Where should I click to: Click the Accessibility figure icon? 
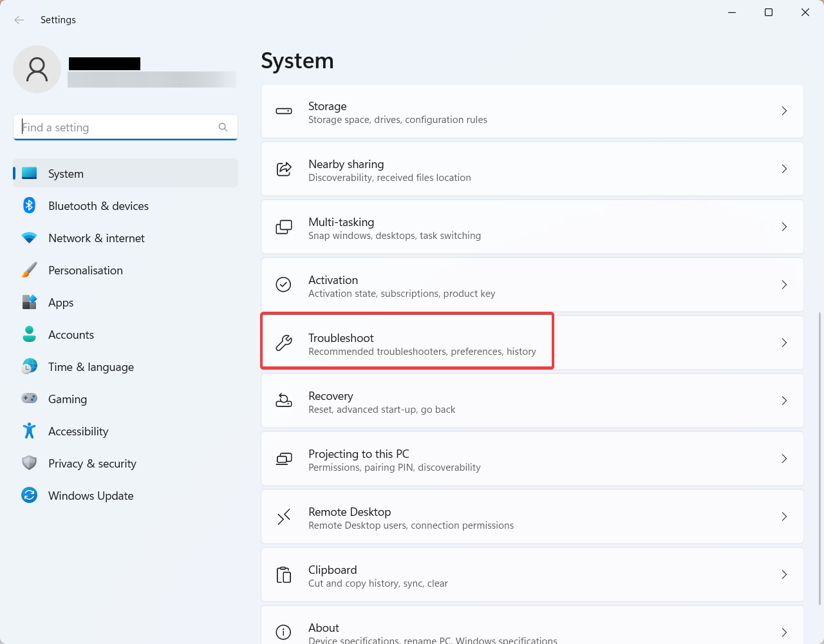29,431
